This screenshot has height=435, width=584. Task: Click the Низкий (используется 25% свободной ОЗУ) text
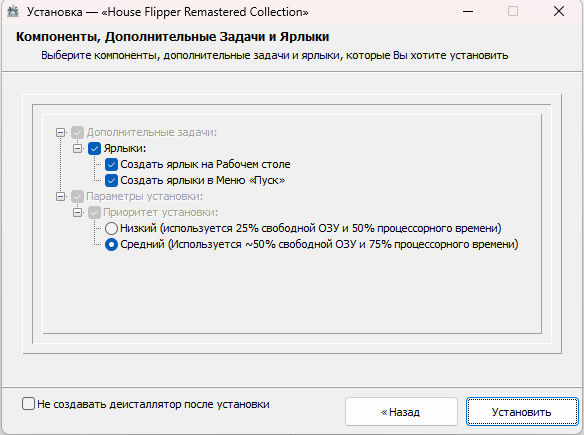coord(311,228)
